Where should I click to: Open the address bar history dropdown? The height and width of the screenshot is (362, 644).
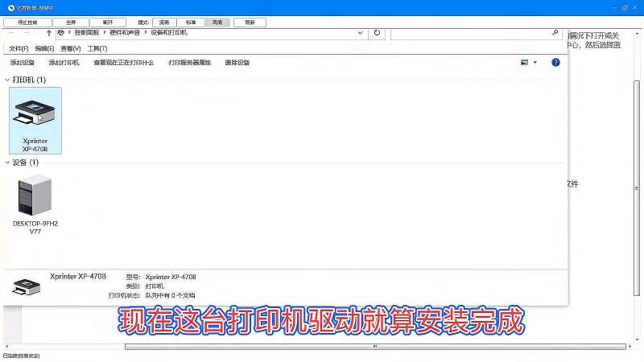pyautogui.click(x=359, y=33)
